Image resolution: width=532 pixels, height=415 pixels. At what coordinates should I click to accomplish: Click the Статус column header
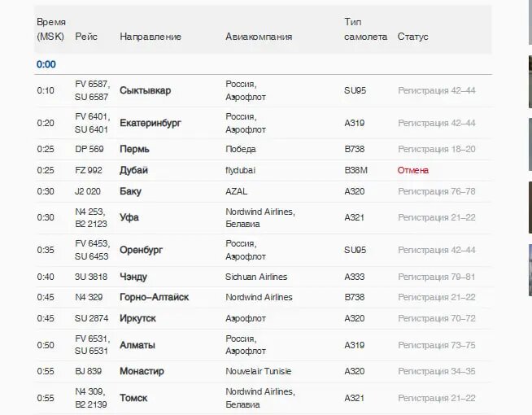(x=412, y=37)
